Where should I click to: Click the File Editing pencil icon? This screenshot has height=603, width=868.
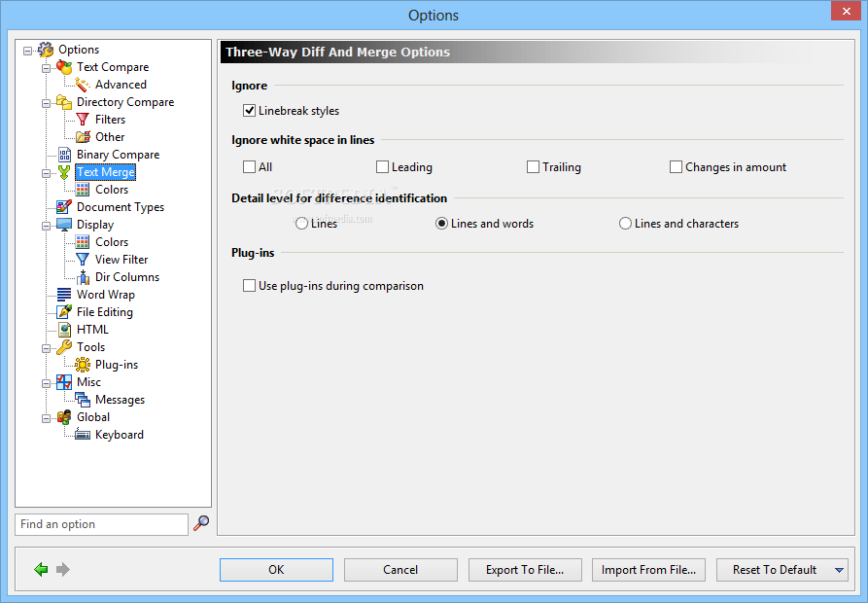click(x=64, y=312)
